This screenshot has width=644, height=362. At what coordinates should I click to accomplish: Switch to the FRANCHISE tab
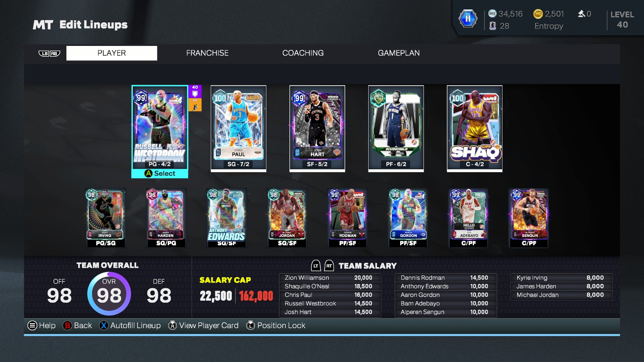(207, 53)
